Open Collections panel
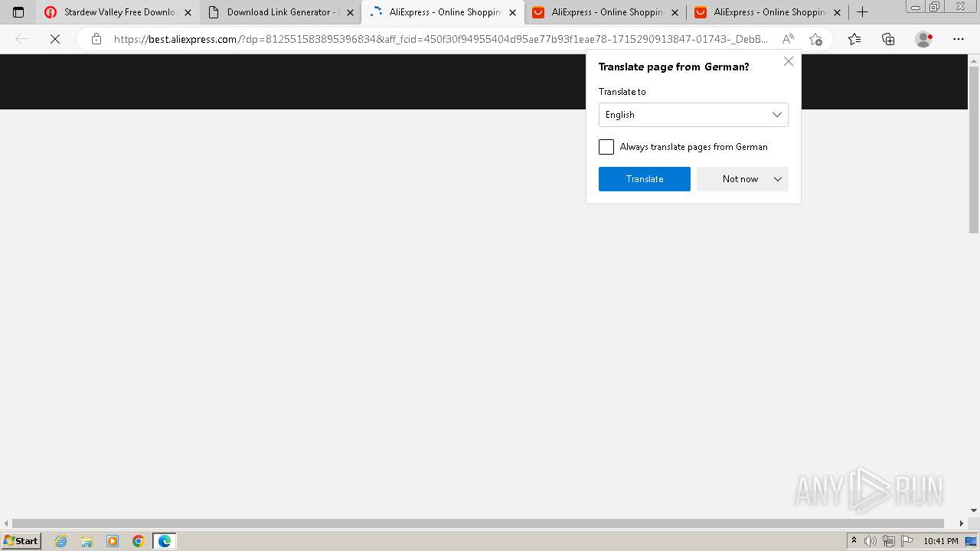The height and width of the screenshot is (551, 980). click(x=888, y=39)
